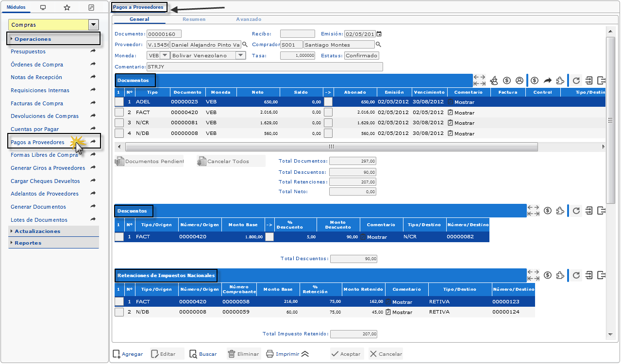This screenshot has height=364, width=621.
Task: Switch to the Resumen tab
Action: point(194,19)
